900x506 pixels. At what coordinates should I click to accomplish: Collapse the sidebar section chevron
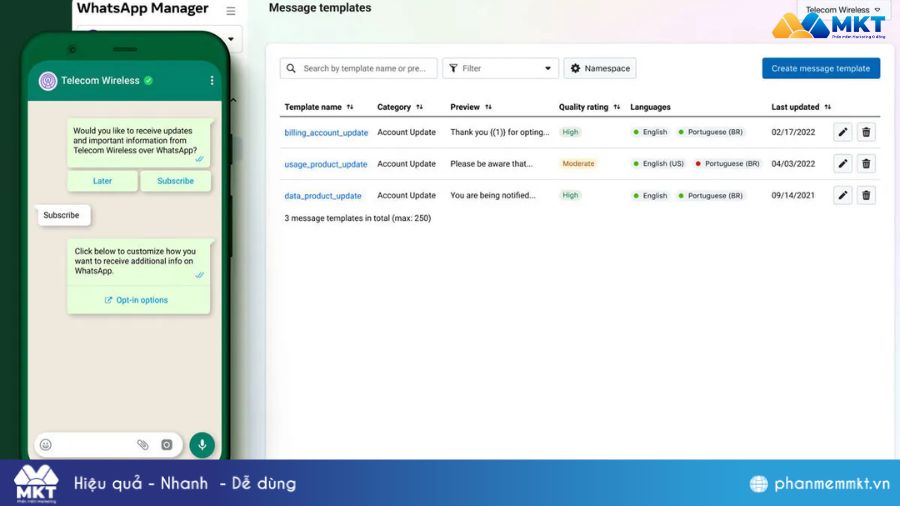(234, 100)
